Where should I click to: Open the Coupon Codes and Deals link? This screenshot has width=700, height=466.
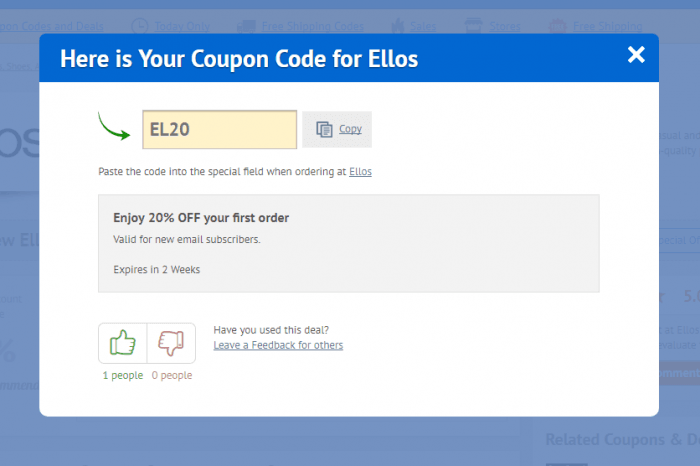(51, 26)
